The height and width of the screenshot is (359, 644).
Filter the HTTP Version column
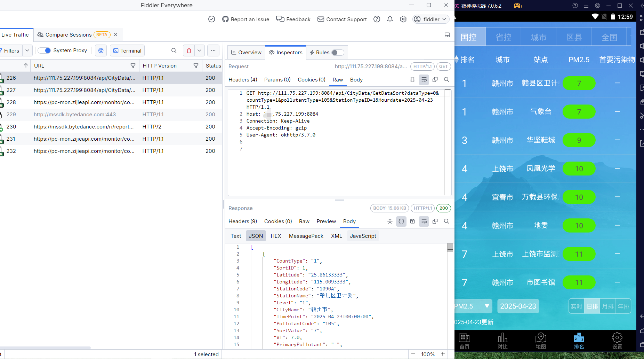coord(196,65)
